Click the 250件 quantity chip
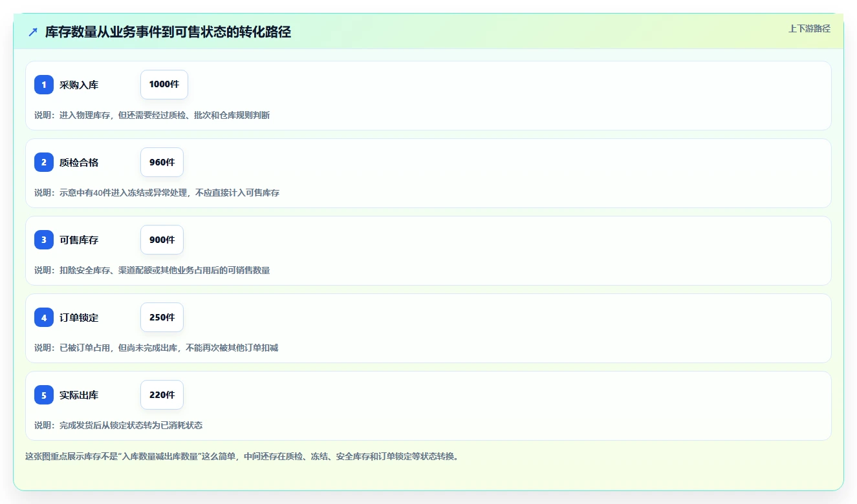 [162, 317]
